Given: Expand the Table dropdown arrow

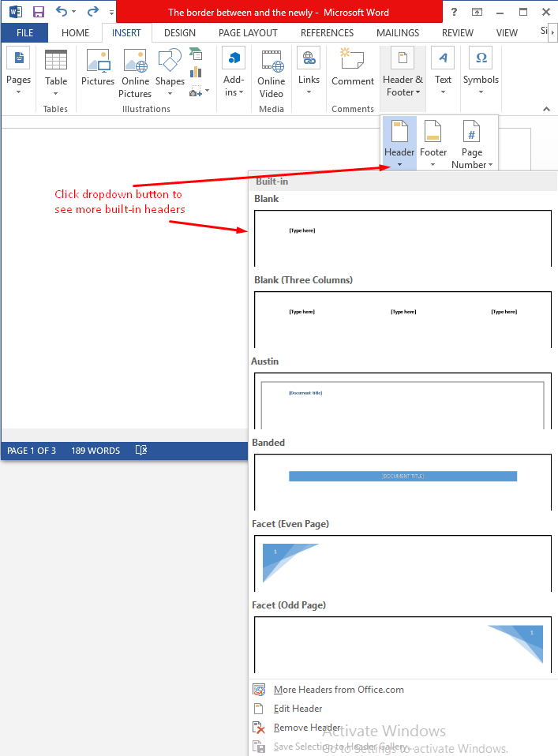Looking at the screenshot, I should pyautogui.click(x=55, y=94).
